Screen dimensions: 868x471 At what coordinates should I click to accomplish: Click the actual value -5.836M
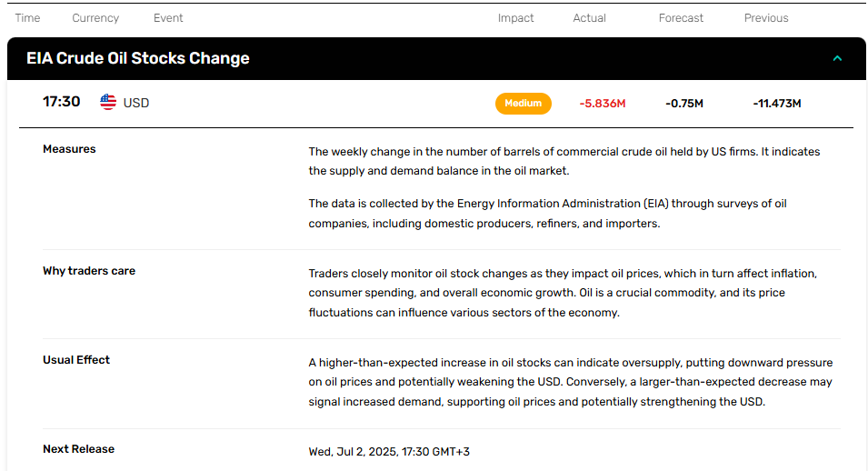pyautogui.click(x=603, y=104)
